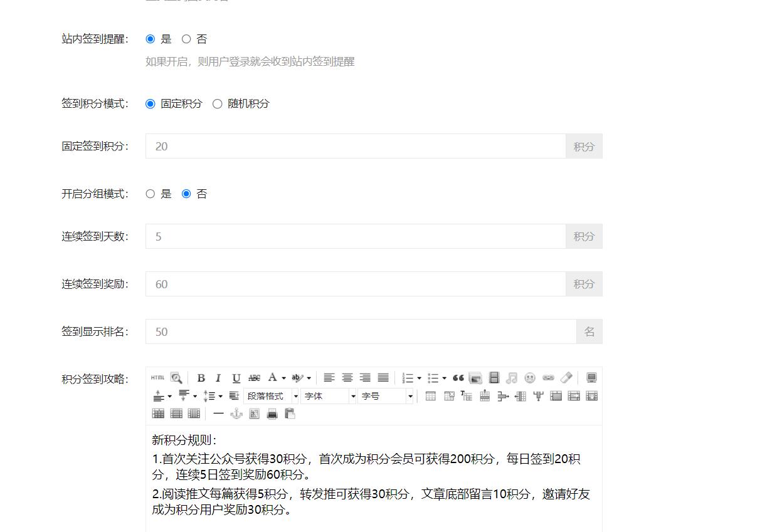Image resolution: width=760 pixels, height=532 pixels.
Task: Select 否 for 站内签到提醒
Action: tap(186, 39)
